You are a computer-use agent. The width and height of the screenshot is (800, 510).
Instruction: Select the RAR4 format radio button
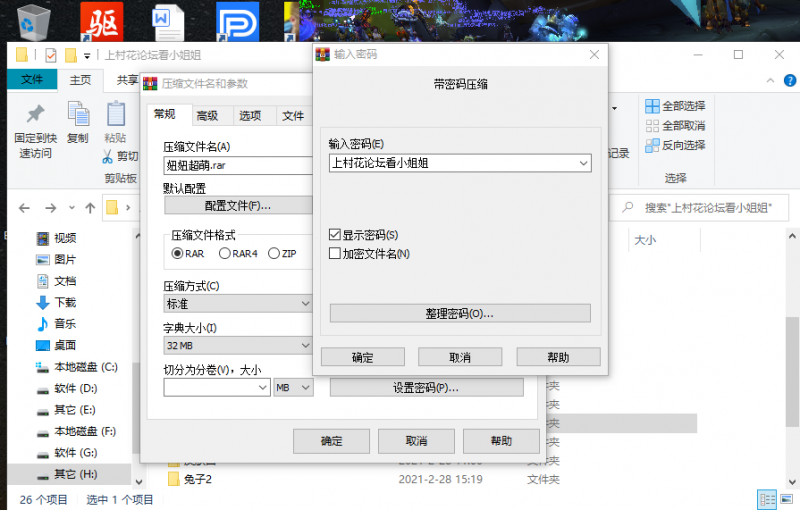click(225, 254)
